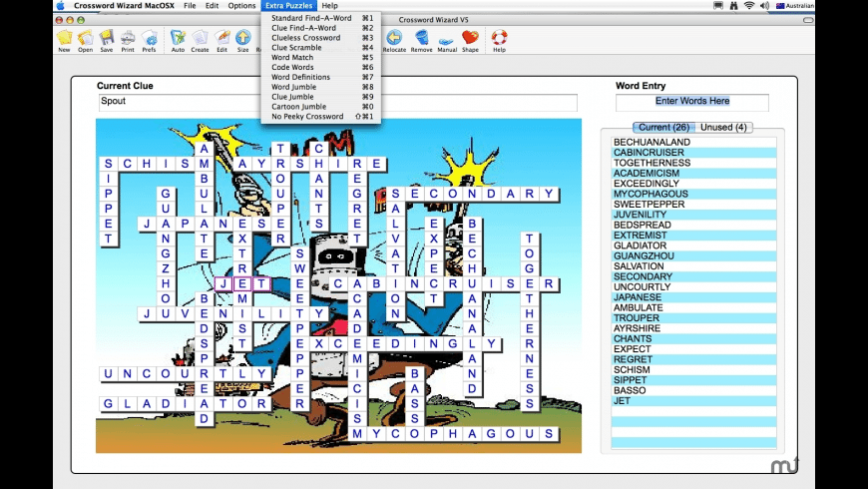Switch to the Unused (4) tab
The width and height of the screenshot is (868, 489).
[x=723, y=127]
